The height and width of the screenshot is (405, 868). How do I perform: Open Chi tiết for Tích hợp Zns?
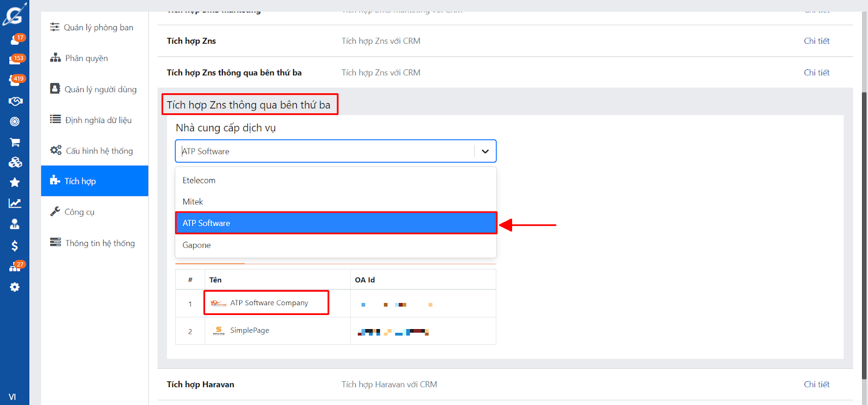point(816,41)
